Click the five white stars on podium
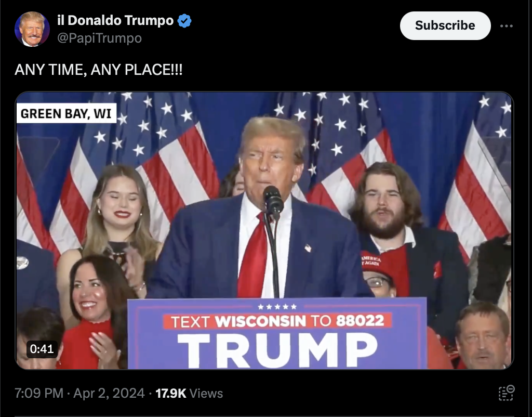Screen dimensions: 532x417 277,307
